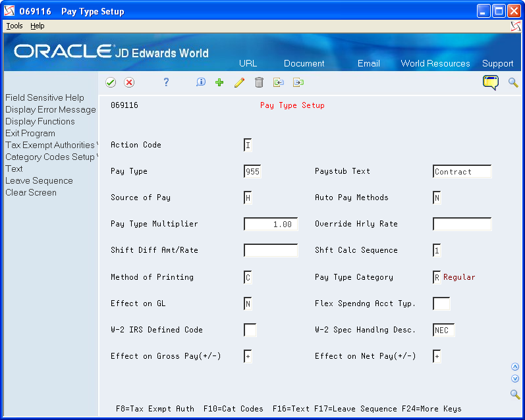Viewport: 525px width, 420px height.
Task: Click the Method of Printing field
Action: click(x=248, y=277)
